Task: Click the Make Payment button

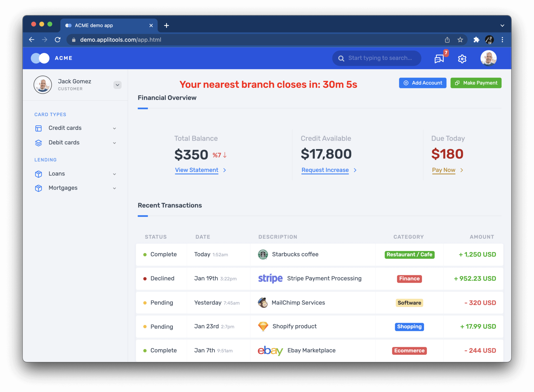Action: 476,83
